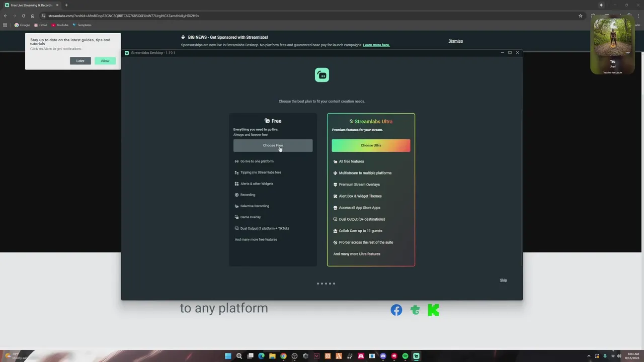
Task: Click the 'Choose the best plan' subtitle text
Action: [x=322, y=101]
